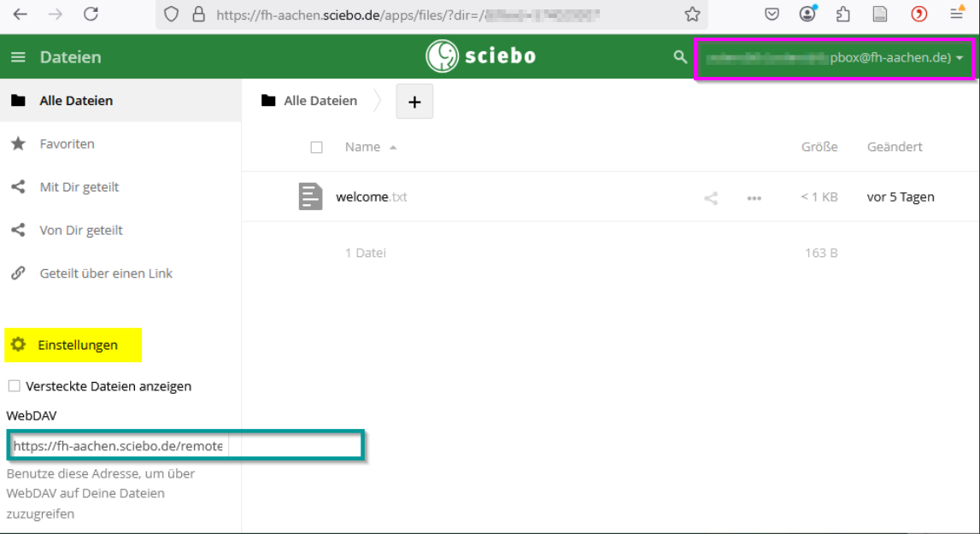980x534 pixels.
Task: Create new item with the plus button
Action: [x=414, y=102]
